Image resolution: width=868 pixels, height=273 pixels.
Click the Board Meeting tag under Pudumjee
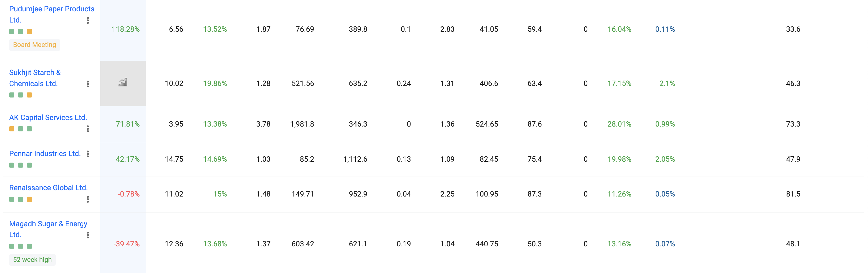(x=34, y=45)
